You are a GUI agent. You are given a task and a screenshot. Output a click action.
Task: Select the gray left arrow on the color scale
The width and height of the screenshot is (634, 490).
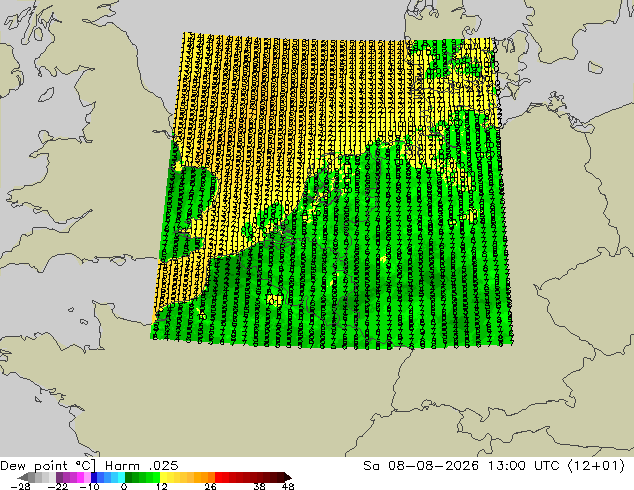23,477
